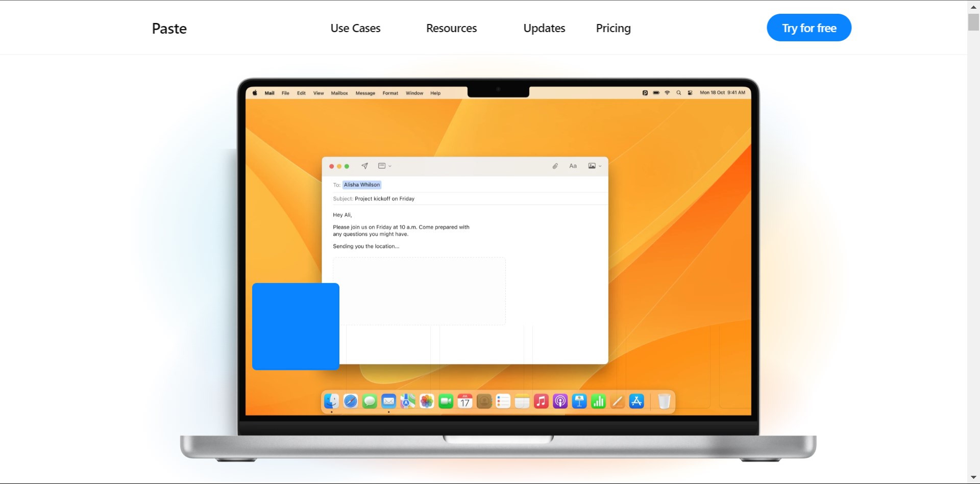Select the Alisha Whilson recipient chip

(361, 185)
